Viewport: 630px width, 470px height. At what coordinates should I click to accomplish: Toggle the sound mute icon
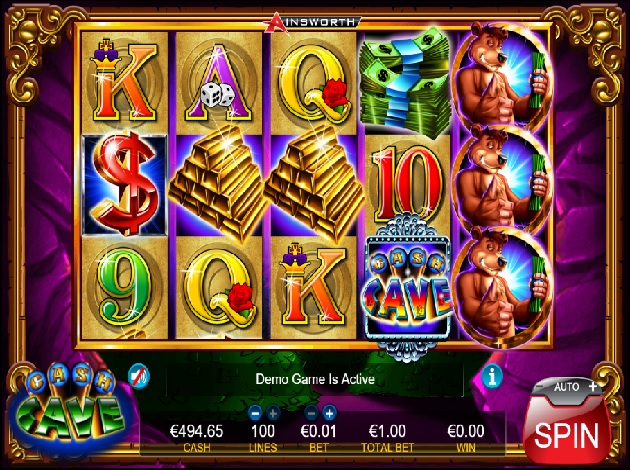point(139,377)
